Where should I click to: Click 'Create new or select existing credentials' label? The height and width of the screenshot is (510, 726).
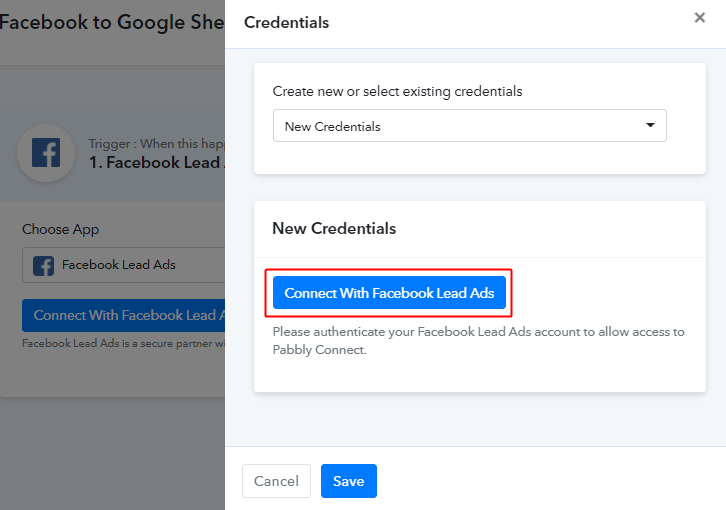397,91
